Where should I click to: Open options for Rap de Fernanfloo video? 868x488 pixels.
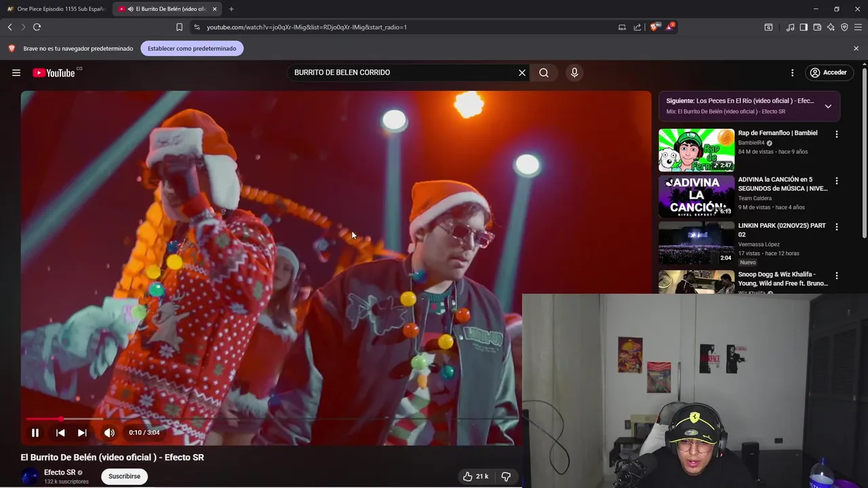click(x=836, y=134)
